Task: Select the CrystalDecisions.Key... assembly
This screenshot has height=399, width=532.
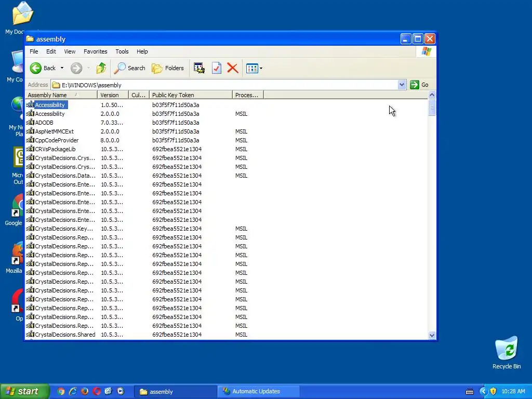Action: click(64, 229)
